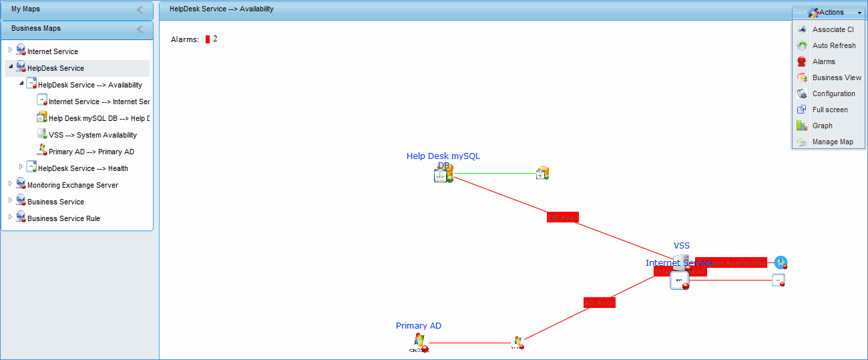Click the Configuration gear icon
The height and width of the screenshot is (360, 868).
(x=802, y=94)
